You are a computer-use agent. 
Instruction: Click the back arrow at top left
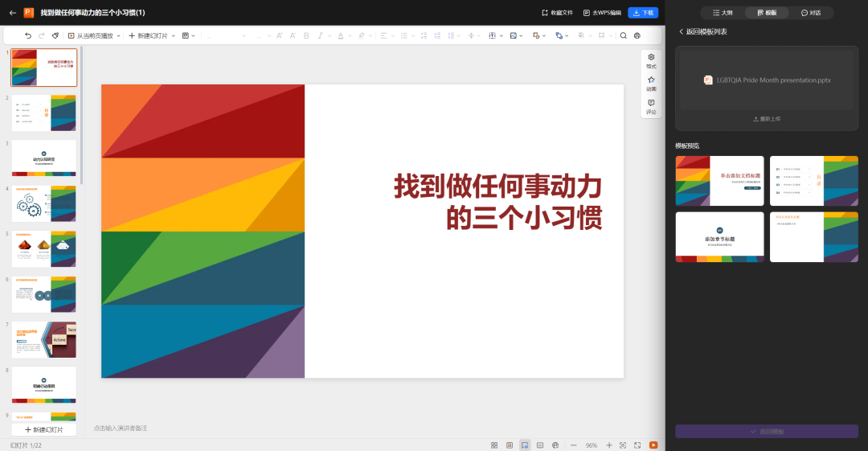12,13
